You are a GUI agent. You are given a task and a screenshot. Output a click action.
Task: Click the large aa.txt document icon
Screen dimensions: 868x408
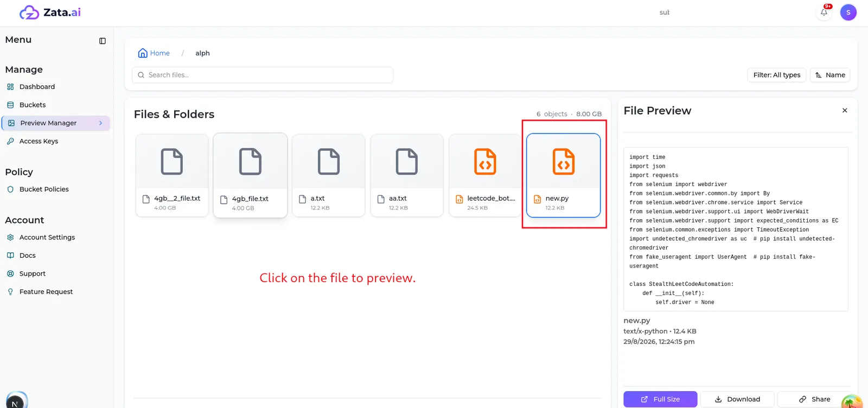(407, 162)
